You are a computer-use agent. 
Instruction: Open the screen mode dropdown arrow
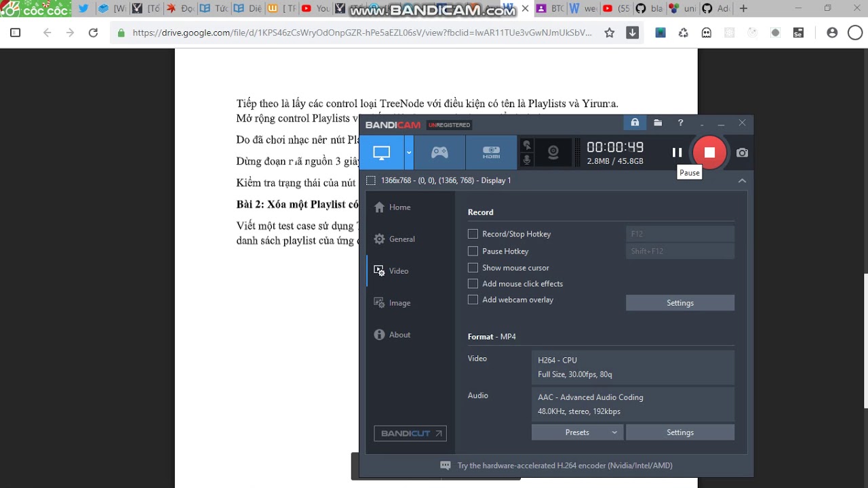pyautogui.click(x=409, y=152)
